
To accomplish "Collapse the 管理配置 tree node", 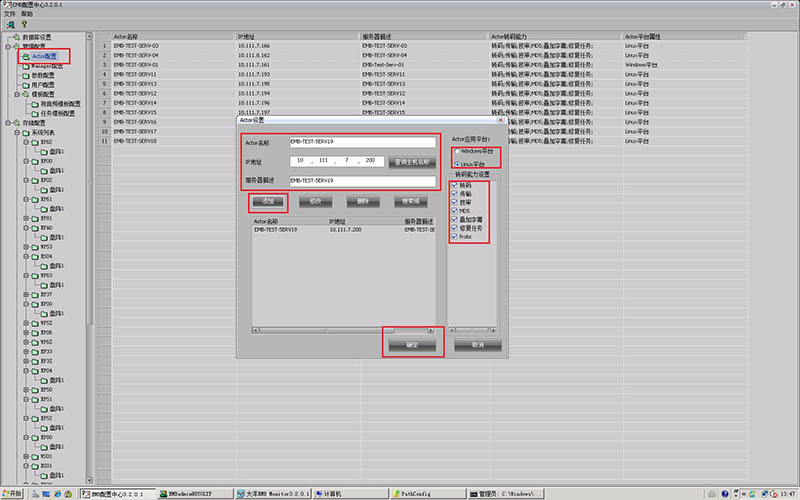I will pyautogui.click(x=8, y=46).
